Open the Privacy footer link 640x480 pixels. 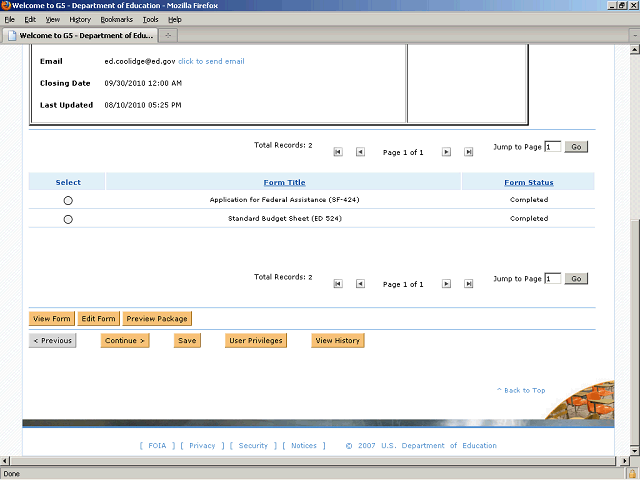202,446
